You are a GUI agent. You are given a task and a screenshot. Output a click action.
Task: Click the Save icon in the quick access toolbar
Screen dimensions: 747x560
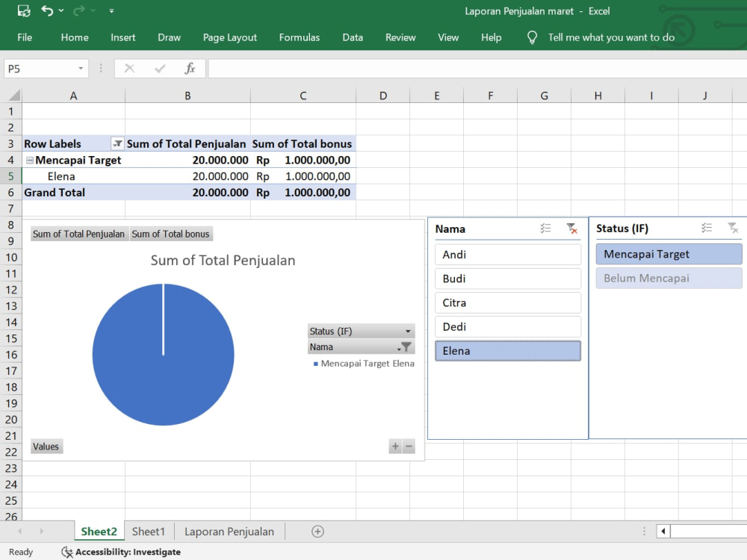pyautogui.click(x=24, y=10)
